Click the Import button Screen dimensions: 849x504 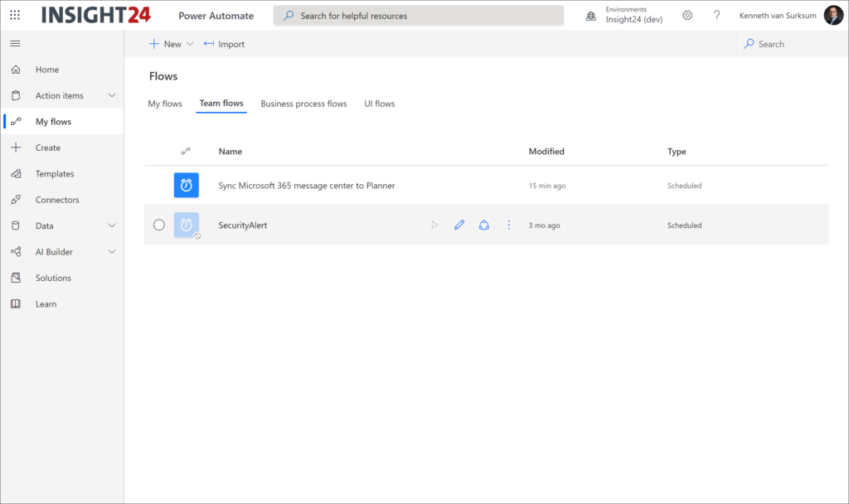[x=223, y=43]
